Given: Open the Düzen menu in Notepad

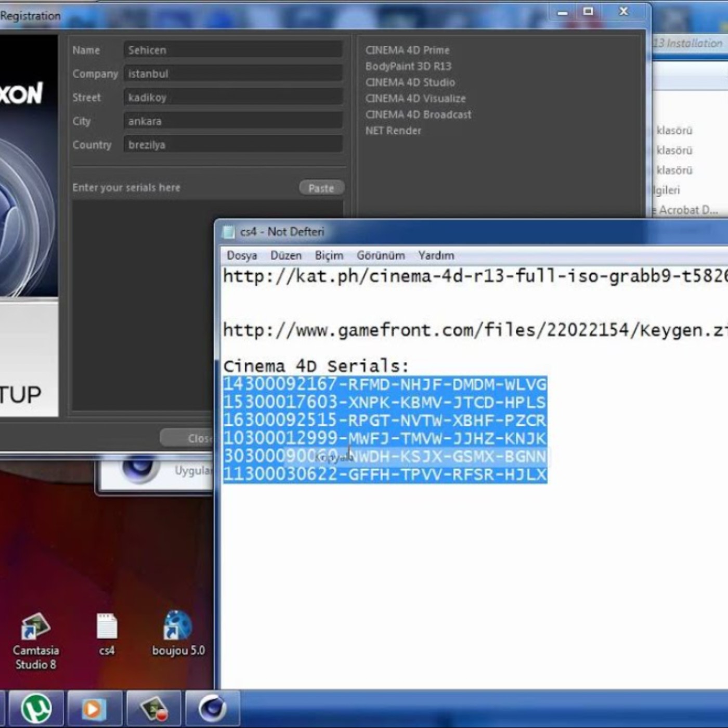Looking at the screenshot, I should 285,255.
